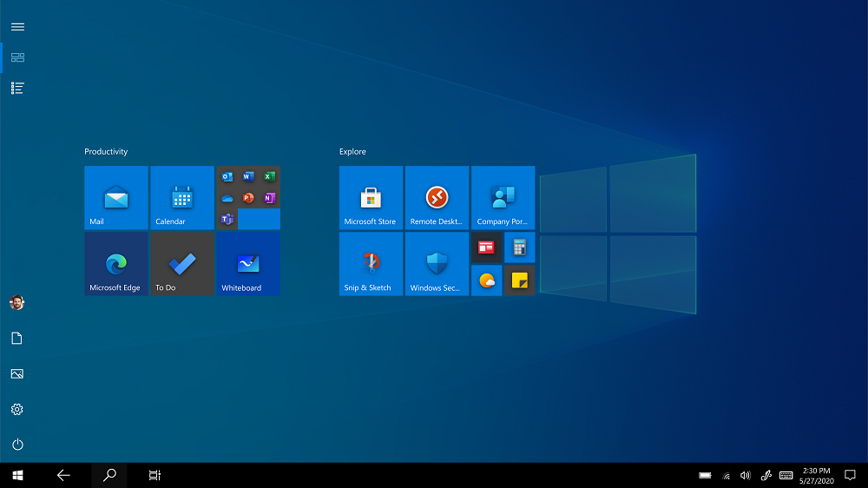Launch Excel from the Office folder tile
Screen dimensions: 868x488
270,176
